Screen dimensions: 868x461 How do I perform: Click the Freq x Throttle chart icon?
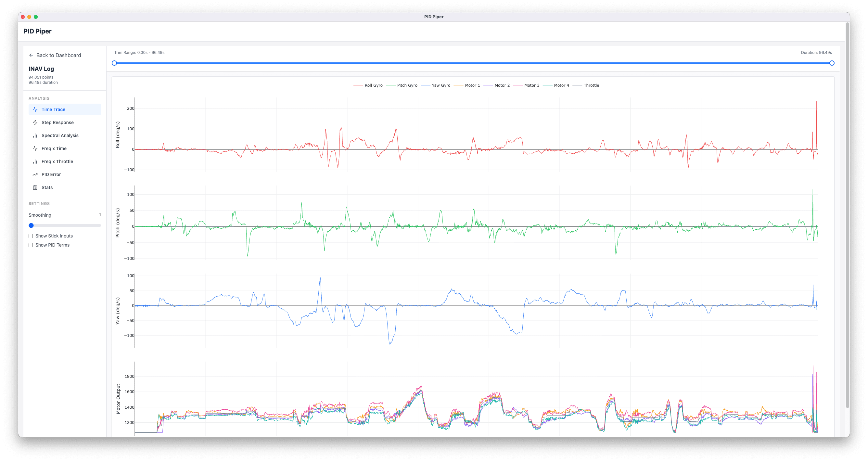tap(35, 161)
